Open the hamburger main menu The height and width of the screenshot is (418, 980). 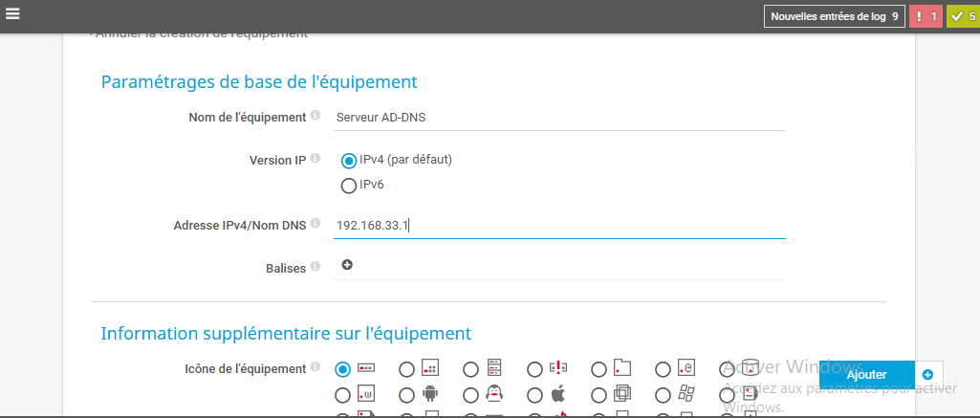click(12, 12)
